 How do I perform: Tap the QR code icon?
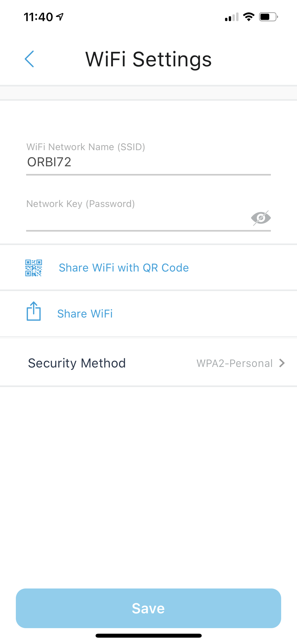34,268
